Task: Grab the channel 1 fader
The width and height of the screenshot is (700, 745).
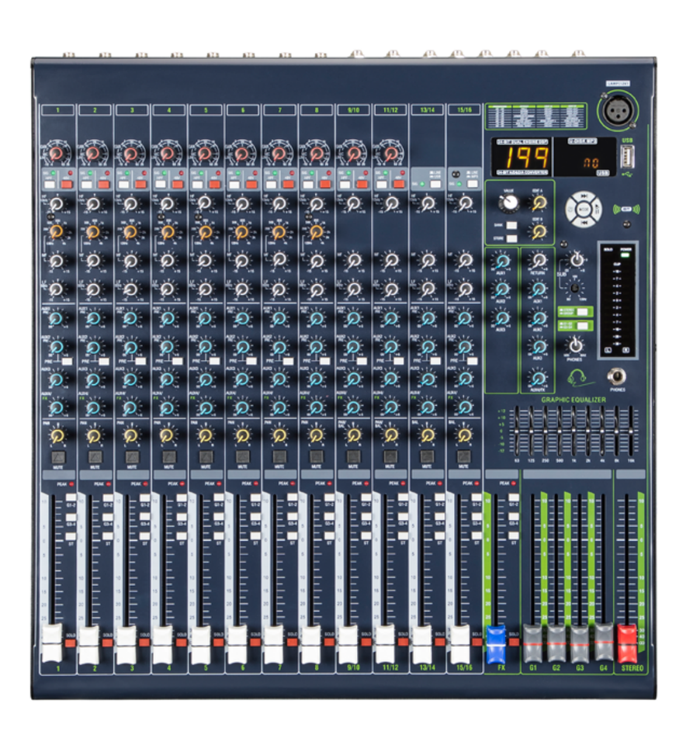Action: pyautogui.click(x=52, y=645)
